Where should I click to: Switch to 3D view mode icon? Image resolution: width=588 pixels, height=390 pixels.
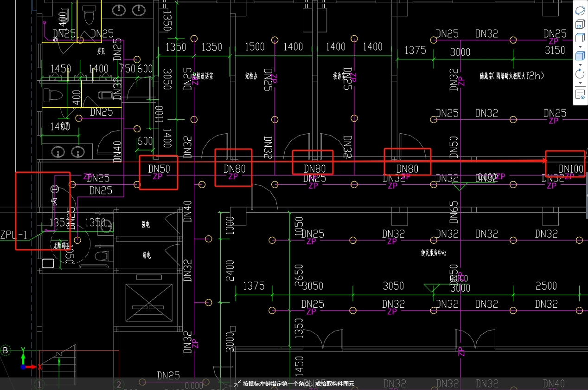(x=580, y=25)
